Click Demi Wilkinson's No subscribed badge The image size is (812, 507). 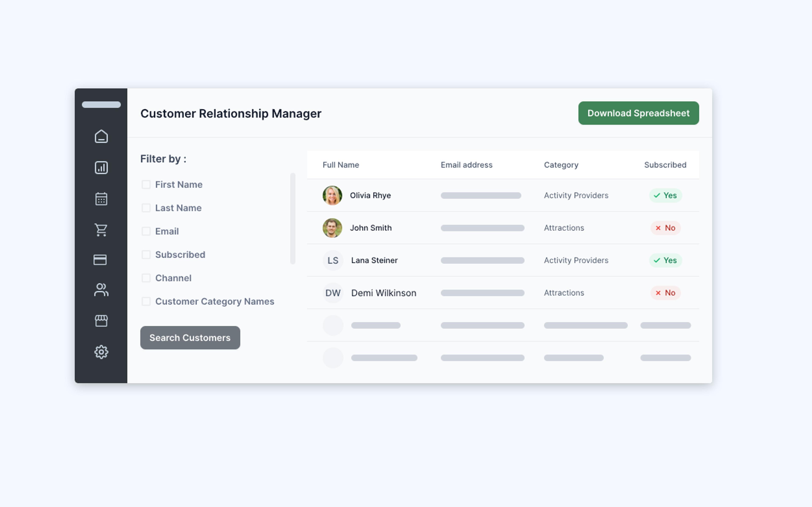pyautogui.click(x=665, y=293)
